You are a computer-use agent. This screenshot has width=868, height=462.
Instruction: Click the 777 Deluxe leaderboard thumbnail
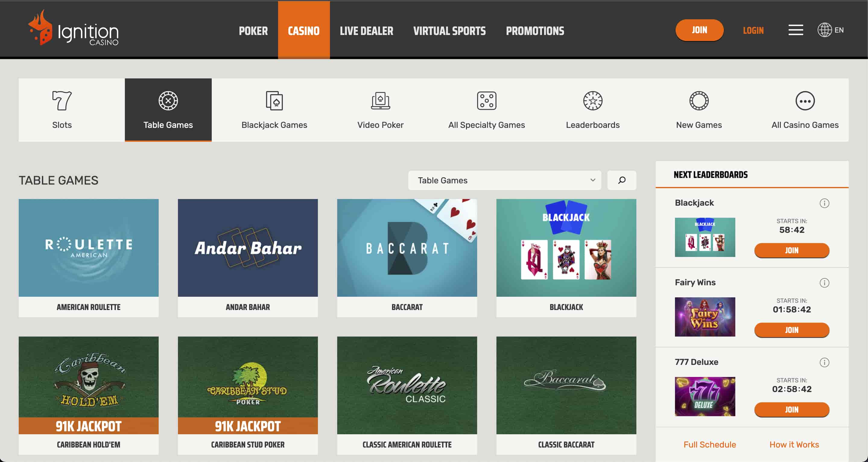tap(705, 396)
